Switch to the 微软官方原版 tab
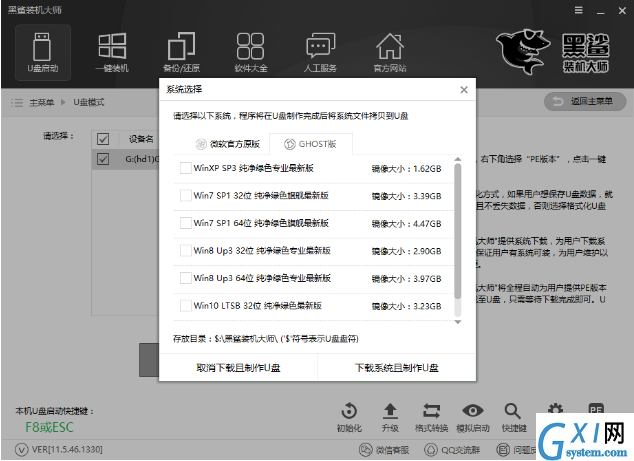Screen dimensions: 634x461 (x=228, y=144)
